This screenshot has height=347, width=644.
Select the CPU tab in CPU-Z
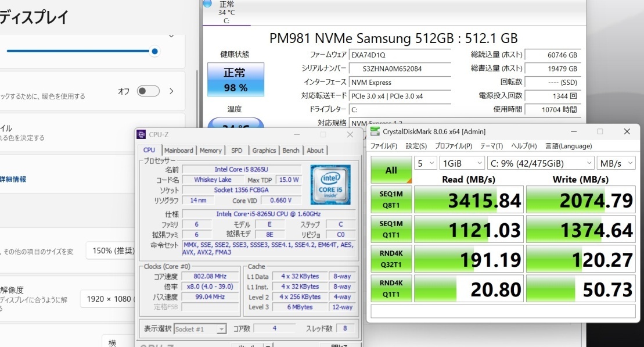(x=149, y=150)
